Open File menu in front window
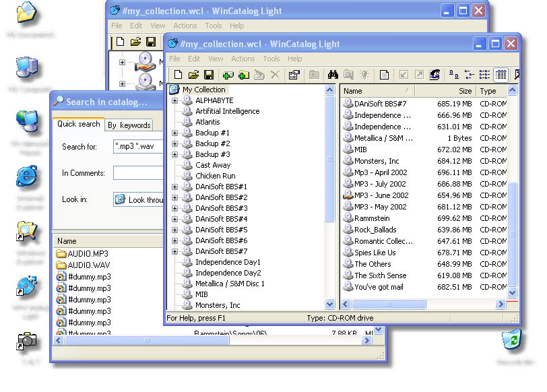547x392 pixels. coord(174,59)
